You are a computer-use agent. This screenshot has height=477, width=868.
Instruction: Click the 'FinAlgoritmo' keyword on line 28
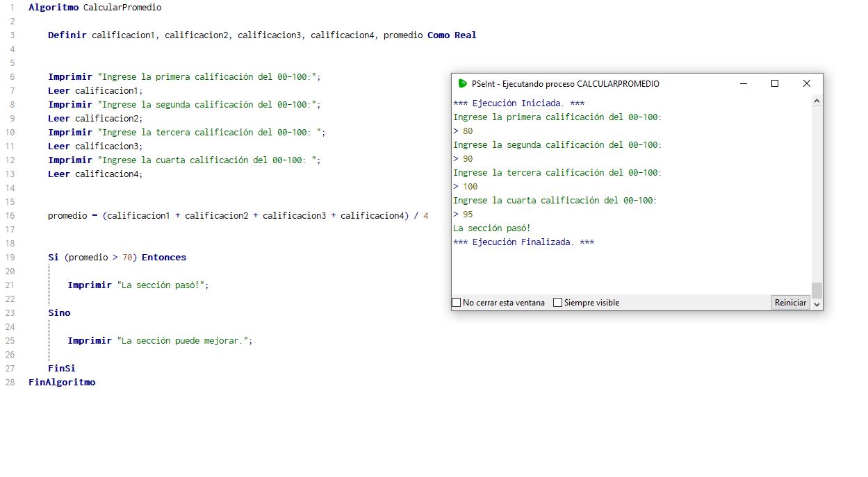tap(62, 383)
